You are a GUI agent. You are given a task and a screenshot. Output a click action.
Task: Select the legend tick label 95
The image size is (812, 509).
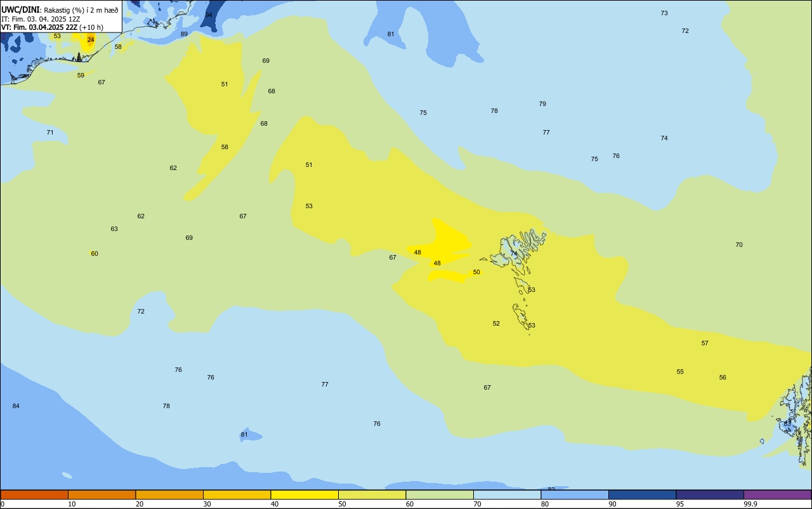680,504
